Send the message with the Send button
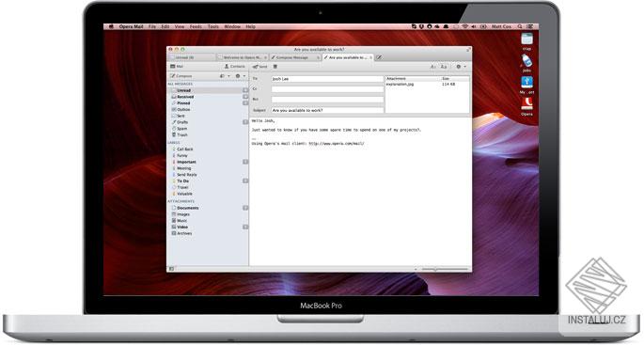This screenshot has height=345, width=644. click(260, 67)
